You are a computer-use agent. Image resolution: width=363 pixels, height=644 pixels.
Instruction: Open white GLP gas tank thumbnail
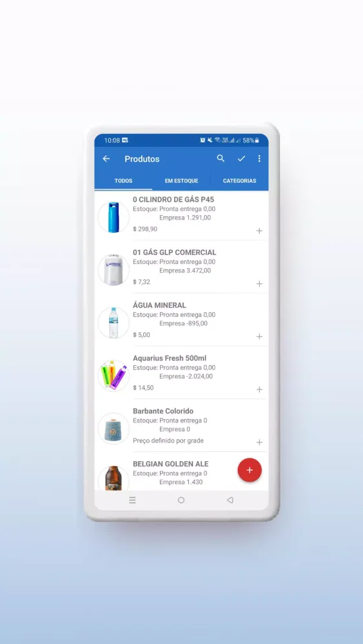113,270
